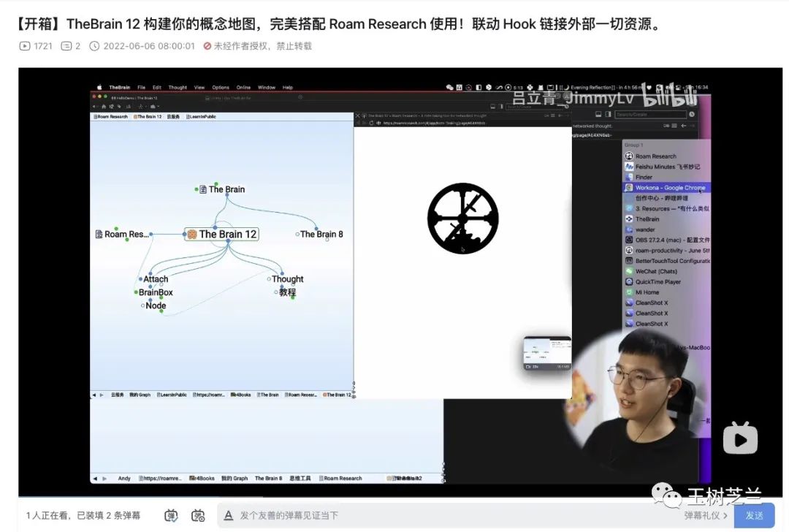Select Finder in the window switcher list
The width and height of the screenshot is (789, 532).
point(667,177)
